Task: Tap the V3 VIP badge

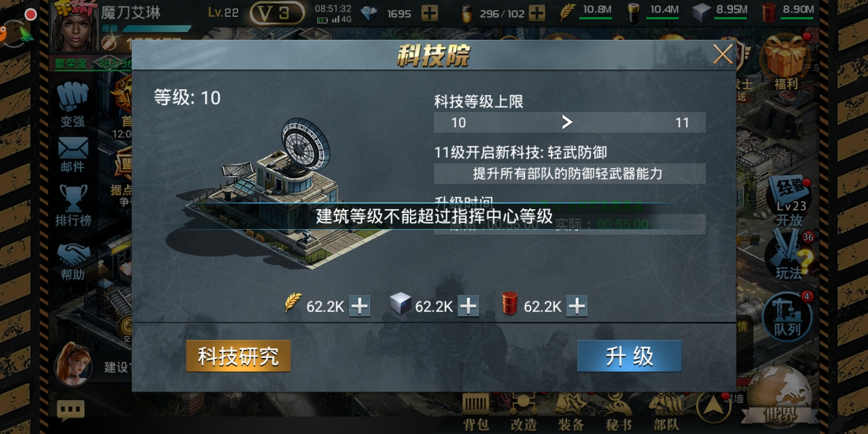Action: click(x=277, y=13)
